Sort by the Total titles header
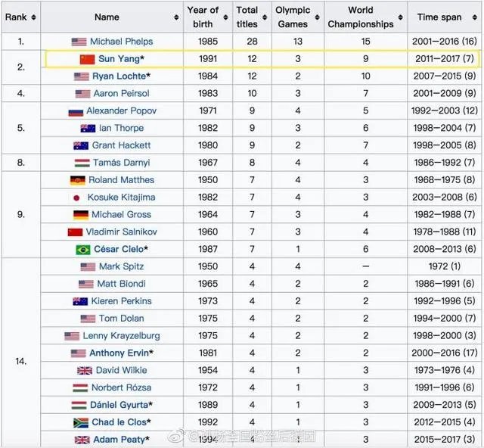 [247, 17]
